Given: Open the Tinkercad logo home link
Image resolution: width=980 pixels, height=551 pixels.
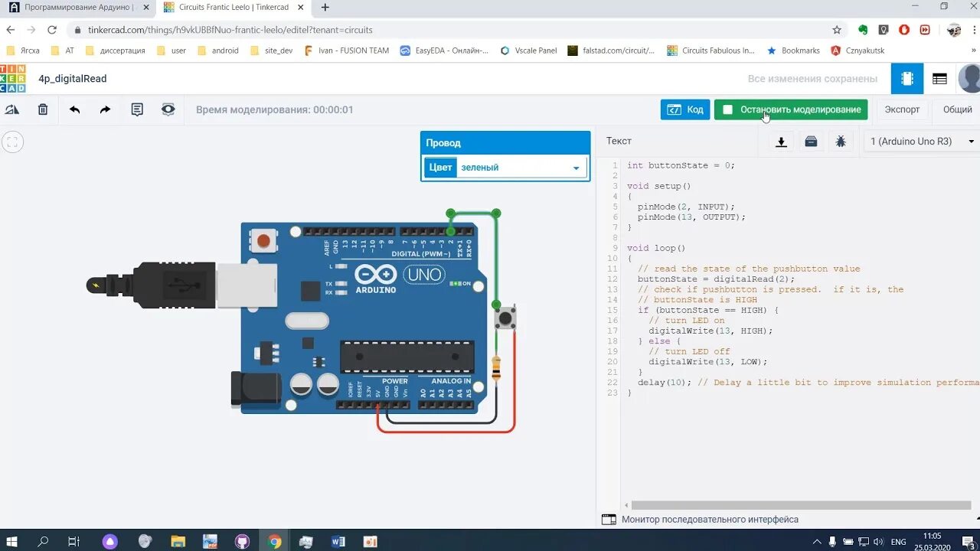Looking at the screenshot, I should [x=12, y=79].
